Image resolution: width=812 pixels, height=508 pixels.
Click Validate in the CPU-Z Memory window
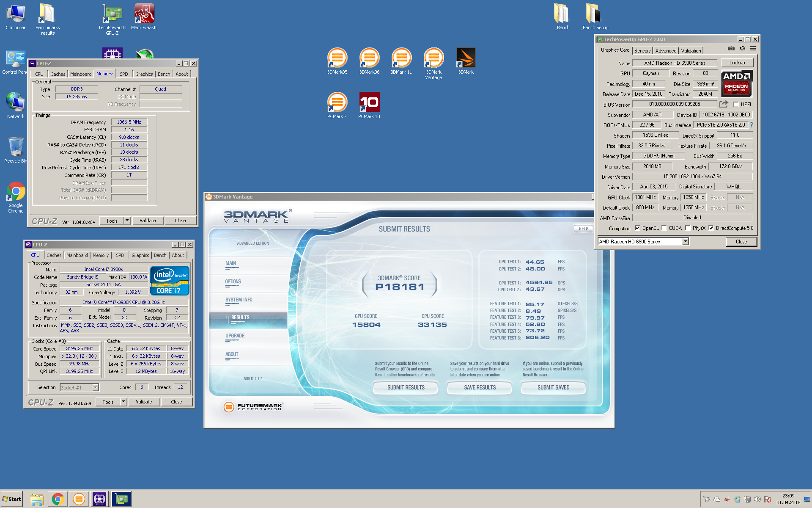point(148,221)
